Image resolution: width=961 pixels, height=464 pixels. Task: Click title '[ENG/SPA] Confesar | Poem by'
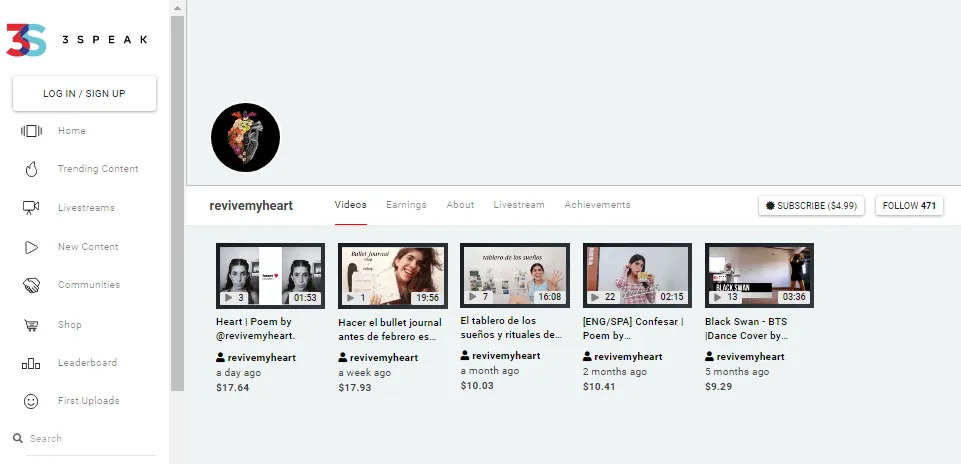click(633, 329)
